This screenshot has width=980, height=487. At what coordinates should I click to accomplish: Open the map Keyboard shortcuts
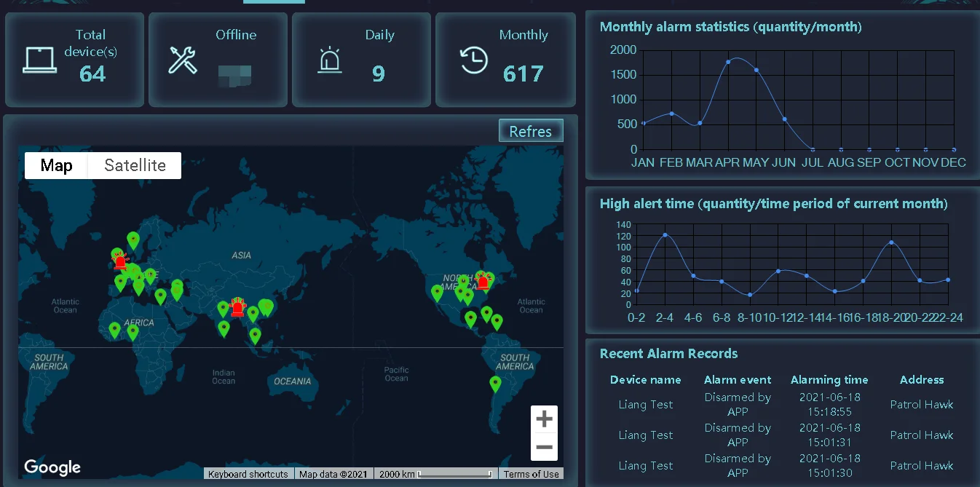pos(248,474)
